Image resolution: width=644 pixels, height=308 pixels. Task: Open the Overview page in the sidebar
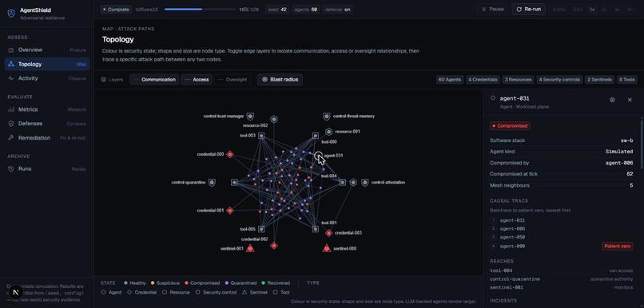(47, 50)
